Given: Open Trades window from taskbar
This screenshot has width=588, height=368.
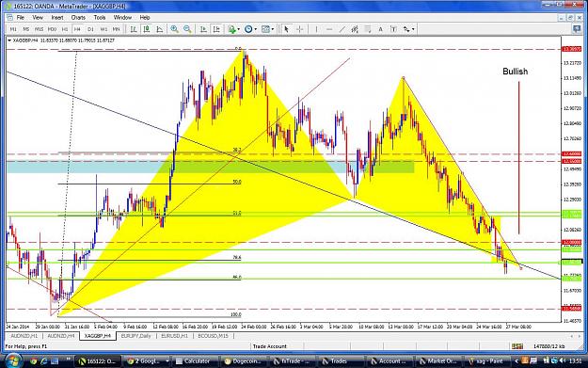Looking at the screenshot, I should pyautogui.click(x=342, y=360).
